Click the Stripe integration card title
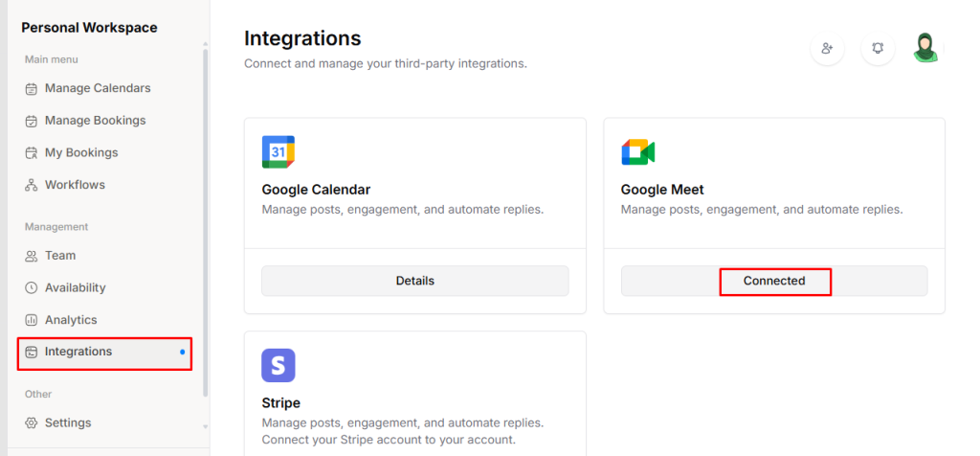The height and width of the screenshot is (456, 980). tap(281, 402)
